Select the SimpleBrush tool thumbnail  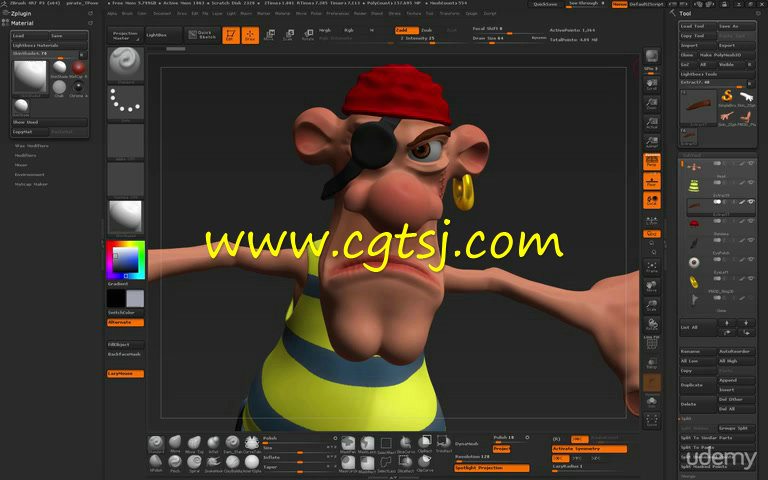click(x=727, y=97)
